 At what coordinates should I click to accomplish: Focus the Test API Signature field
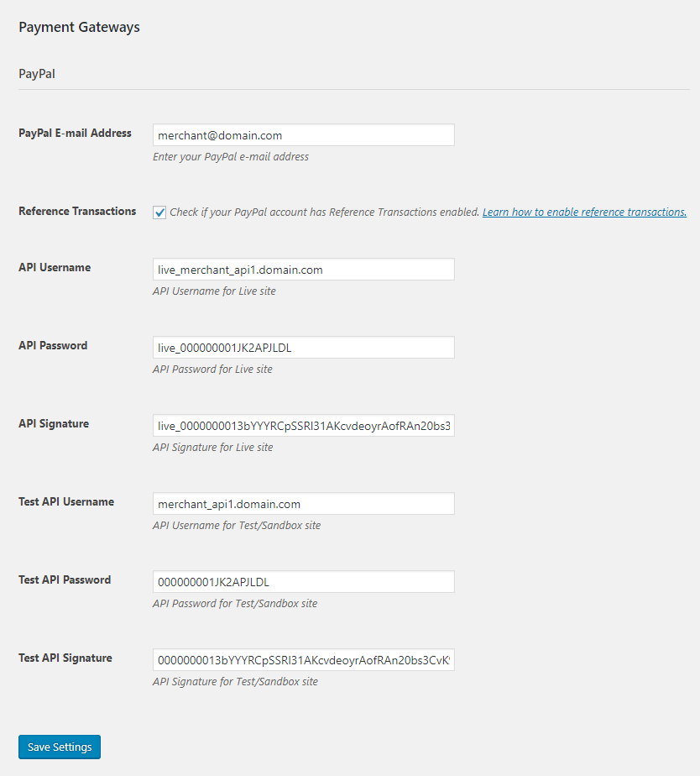tap(303, 660)
